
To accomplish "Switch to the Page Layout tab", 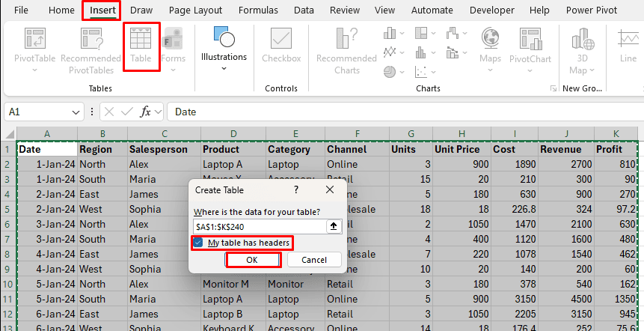I will pyautogui.click(x=195, y=10).
